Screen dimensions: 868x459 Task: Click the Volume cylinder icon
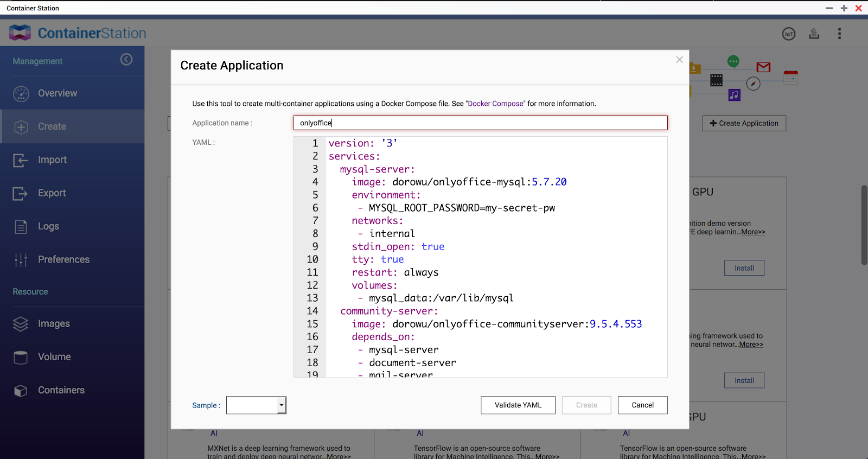(x=21, y=357)
